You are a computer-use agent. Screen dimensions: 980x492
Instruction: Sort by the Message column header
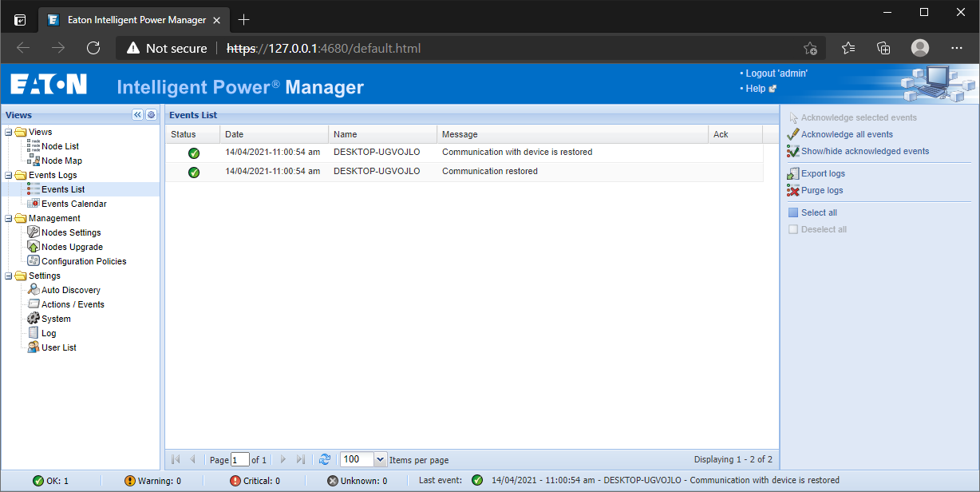[x=572, y=134]
